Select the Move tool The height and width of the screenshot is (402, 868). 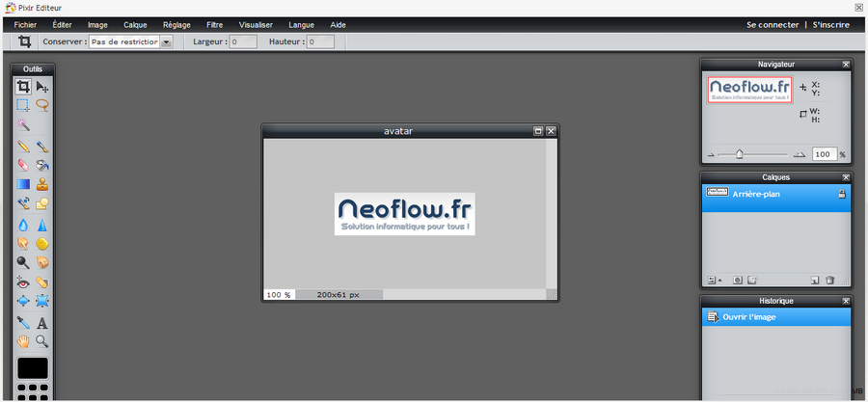[42, 86]
